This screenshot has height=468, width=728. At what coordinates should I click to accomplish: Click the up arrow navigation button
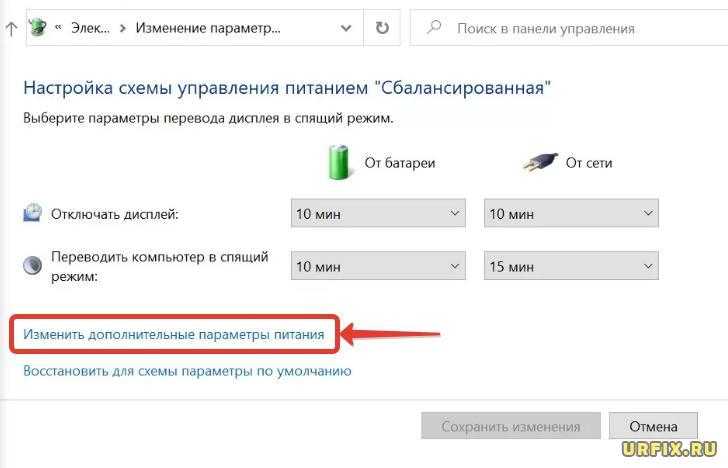coord(11,29)
